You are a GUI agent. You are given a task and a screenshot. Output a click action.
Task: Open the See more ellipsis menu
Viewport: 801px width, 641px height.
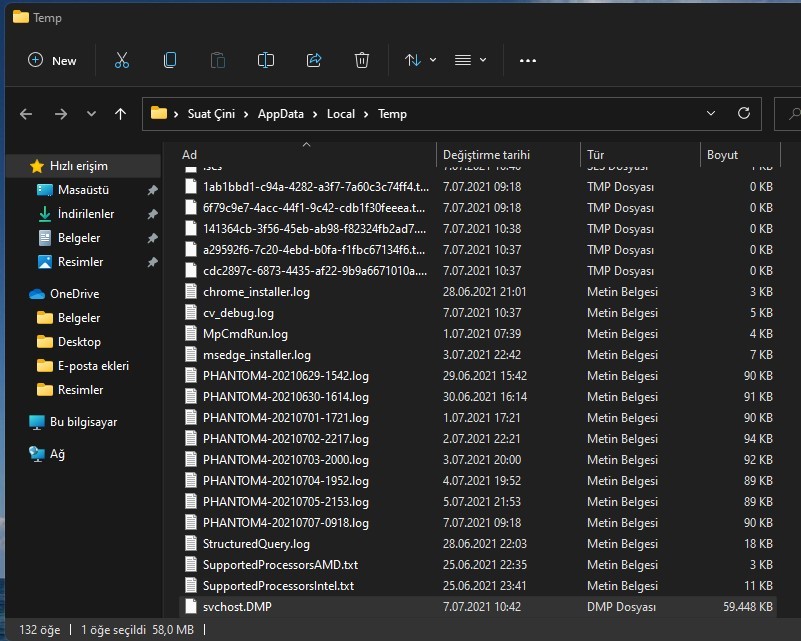[528, 60]
